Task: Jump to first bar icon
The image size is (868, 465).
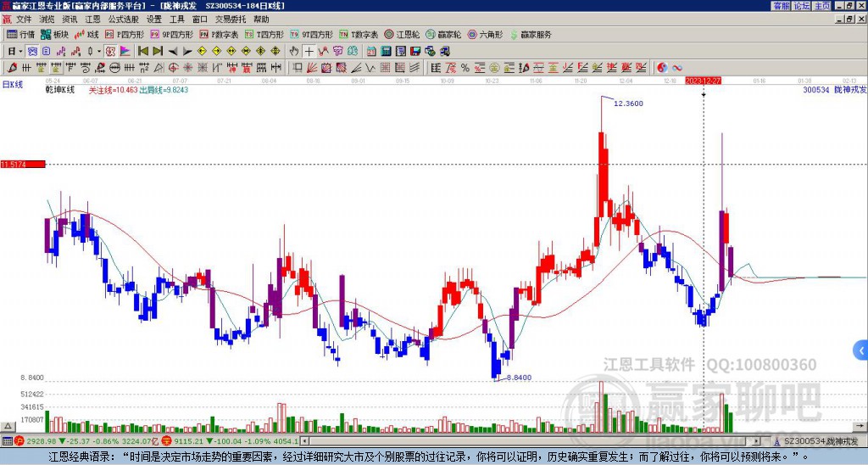Action: click(x=142, y=51)
